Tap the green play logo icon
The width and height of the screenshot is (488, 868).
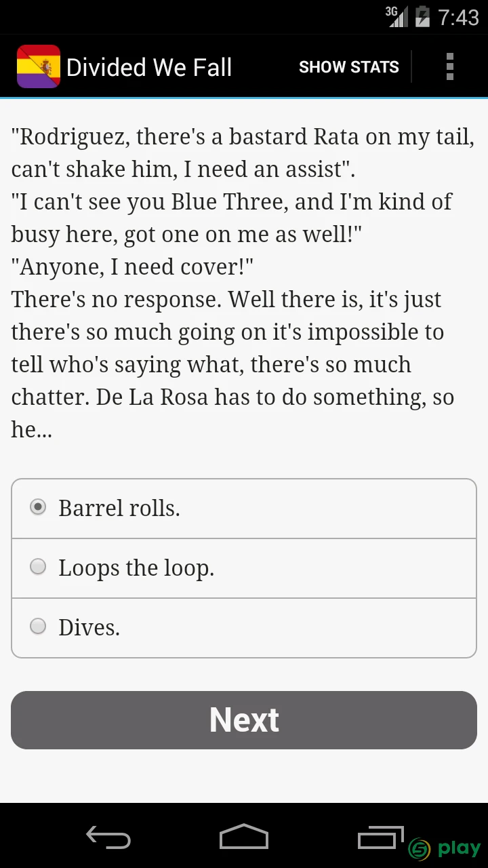(x=444, y=848)
